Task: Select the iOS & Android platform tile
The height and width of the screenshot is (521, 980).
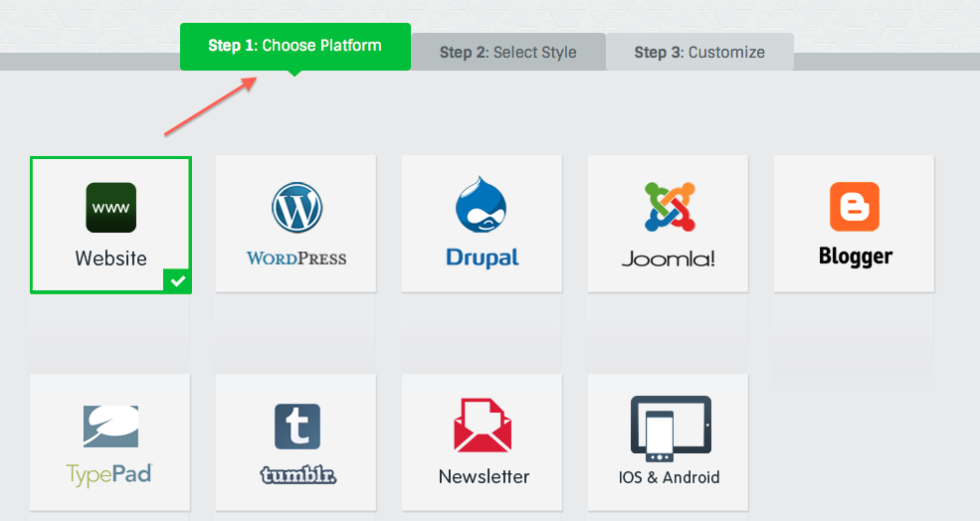Action: point(669,442)
